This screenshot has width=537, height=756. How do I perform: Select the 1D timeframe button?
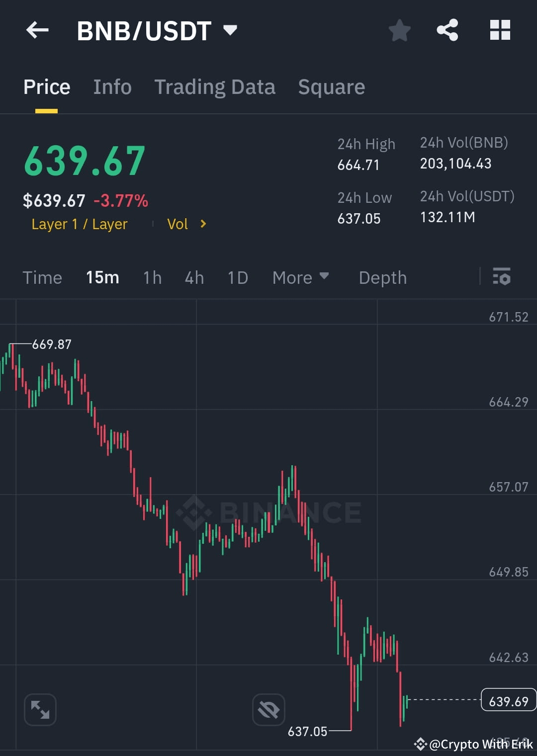[x=237, y=277]
